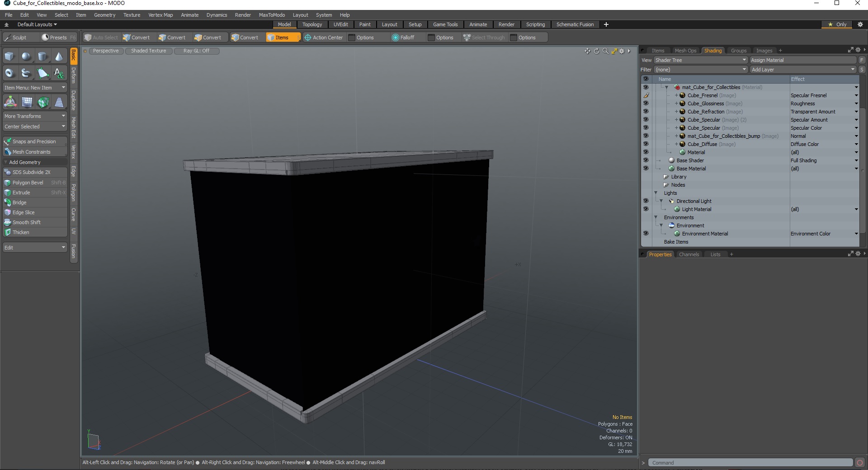Toggle visibility of Cube_Diffuse image
868x470 pixels.
(646, 144)
